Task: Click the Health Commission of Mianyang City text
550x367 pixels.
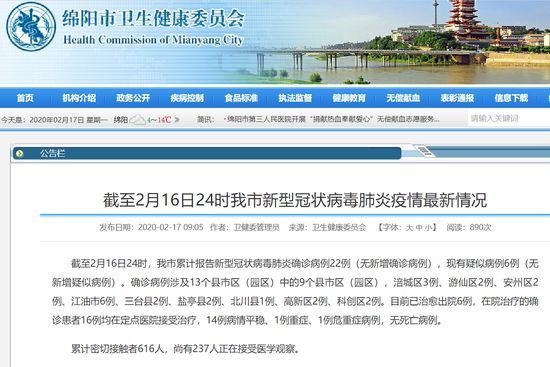Action: (x=153, y=40)
